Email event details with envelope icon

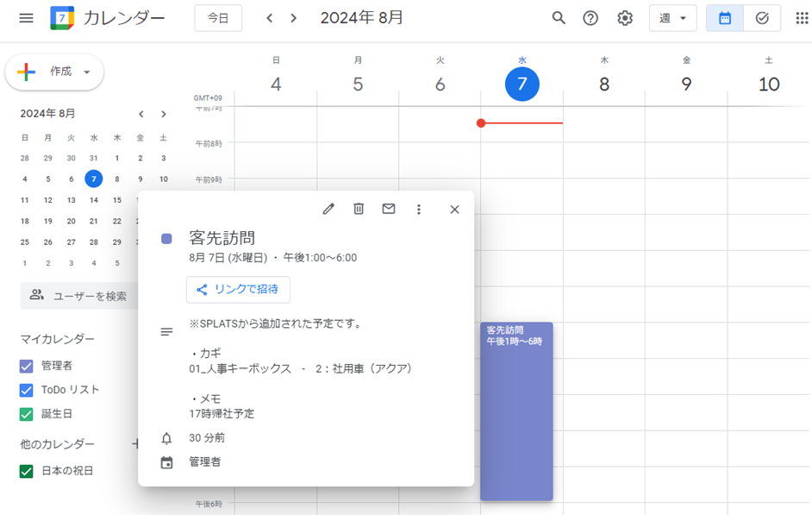(x=389, y=209)
